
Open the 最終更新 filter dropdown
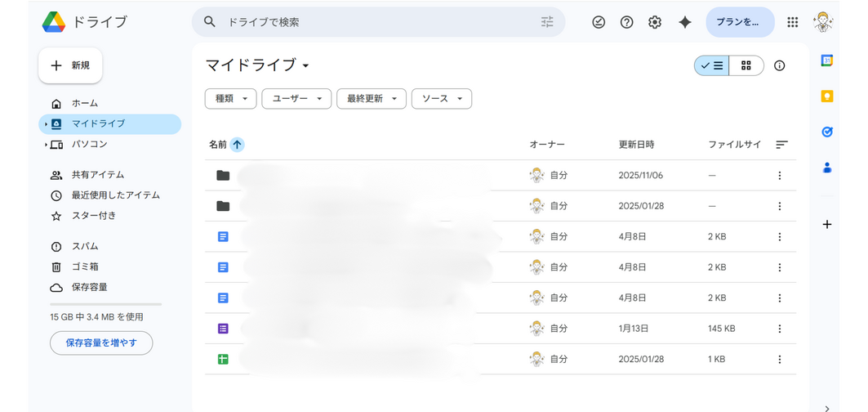pyautogui.click(x=371, y=99)
